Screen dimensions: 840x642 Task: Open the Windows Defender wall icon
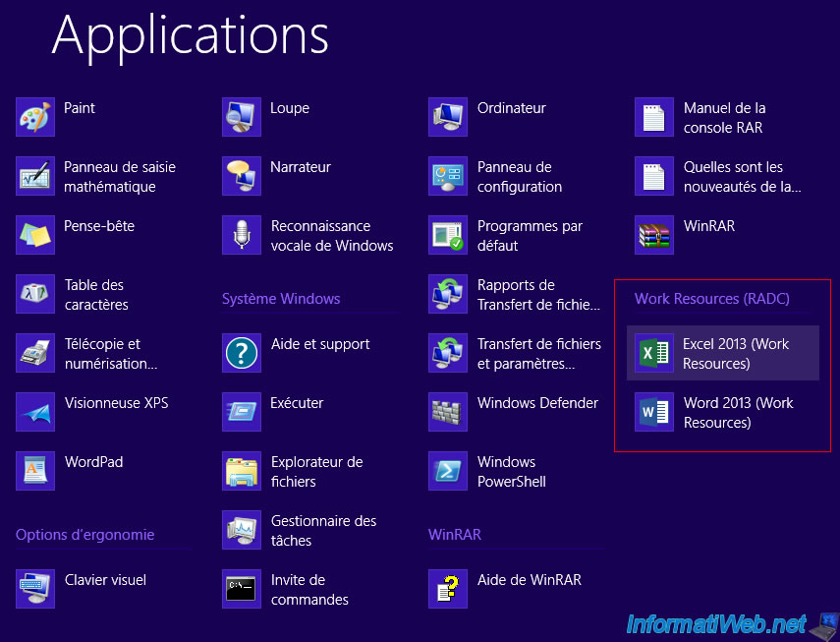[448, 412]
